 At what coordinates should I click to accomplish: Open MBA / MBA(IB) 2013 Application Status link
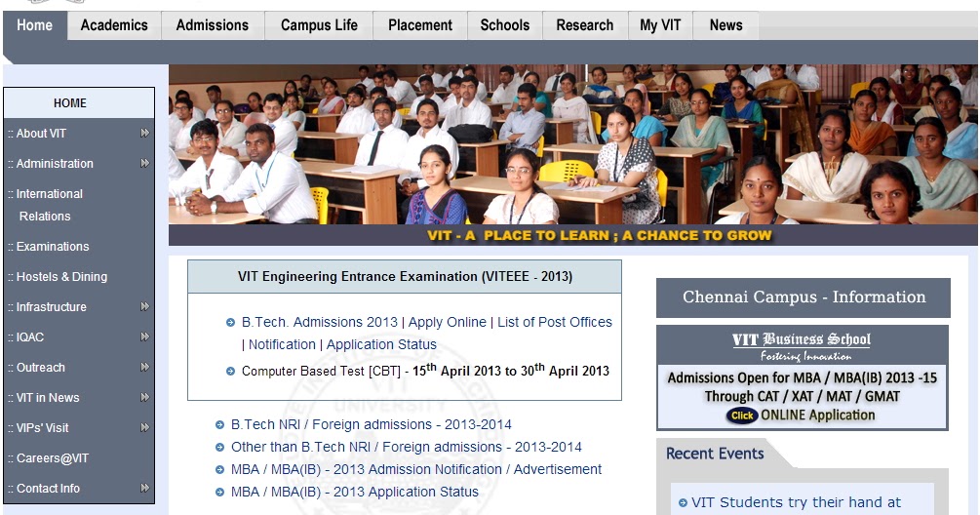tap(355, 492)
